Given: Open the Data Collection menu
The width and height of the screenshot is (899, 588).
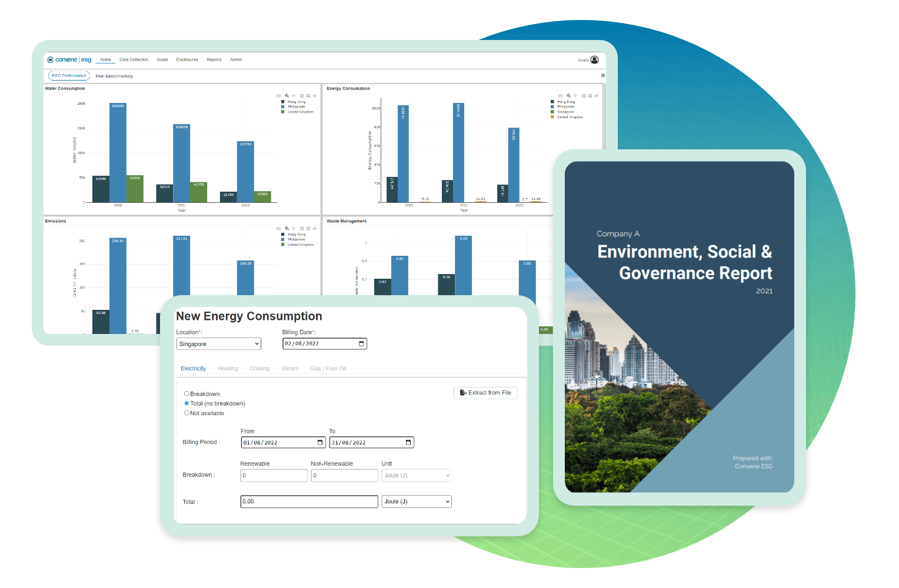Looking at the screenshot, I should click(x=134, y=60).
